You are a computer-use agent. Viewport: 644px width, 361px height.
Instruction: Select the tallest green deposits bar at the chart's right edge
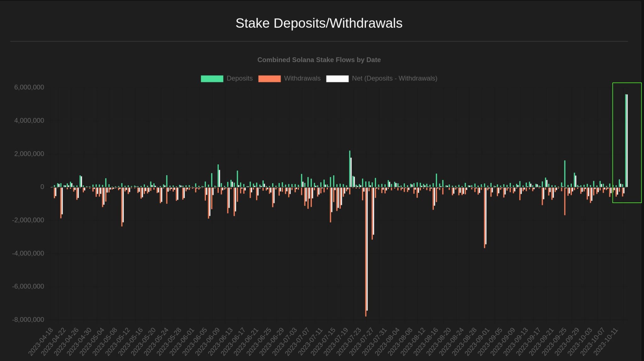626,140
